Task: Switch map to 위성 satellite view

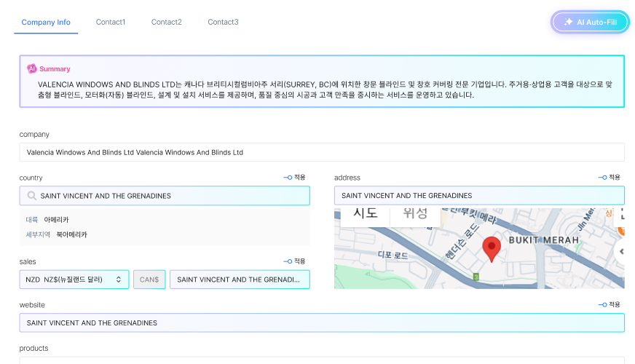Action: click(x=415, y=213)
